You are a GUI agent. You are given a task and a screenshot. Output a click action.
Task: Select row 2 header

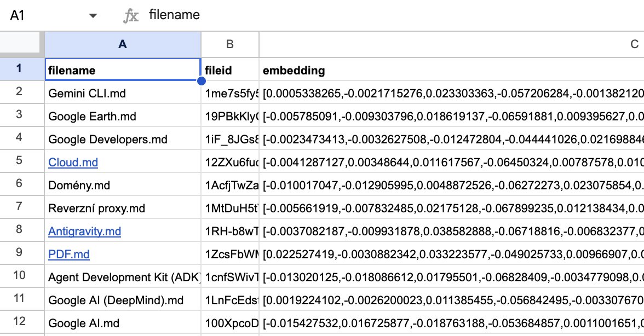[22, 92]
